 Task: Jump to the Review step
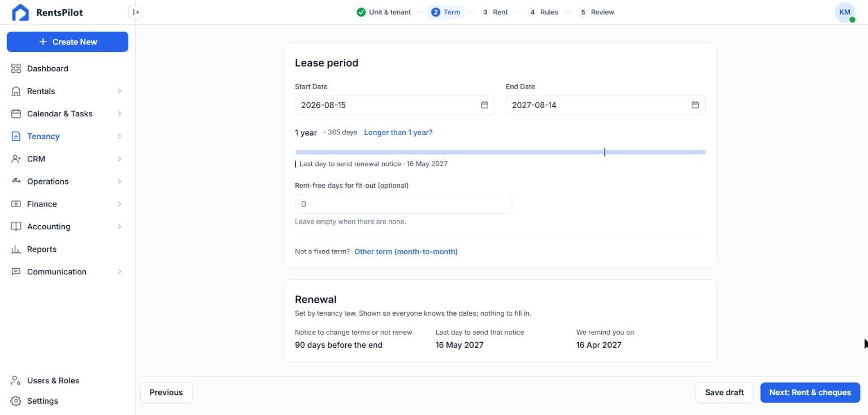[x=597, y=12]
